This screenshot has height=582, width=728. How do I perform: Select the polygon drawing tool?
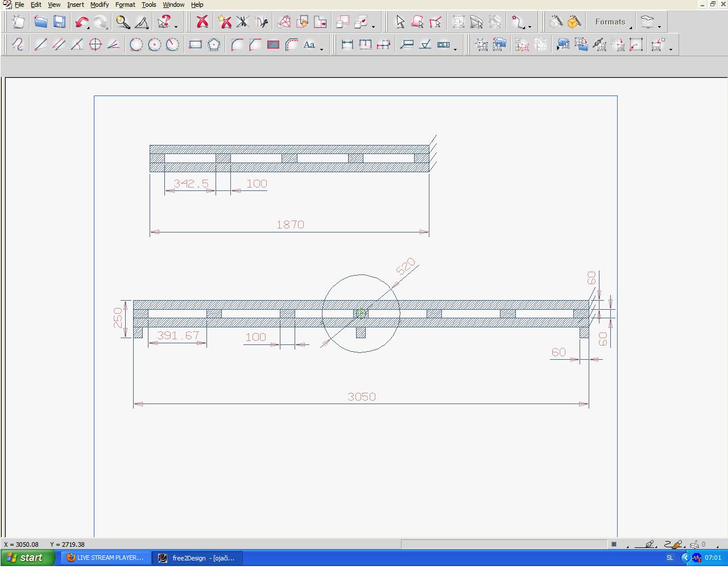point(214,44)
